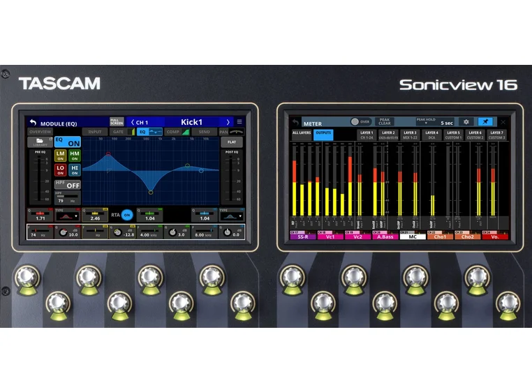Select the LAYER 7 CUSTOM 3 tab
This screenshot has height=392, width=532.
(x=497, y=135)
